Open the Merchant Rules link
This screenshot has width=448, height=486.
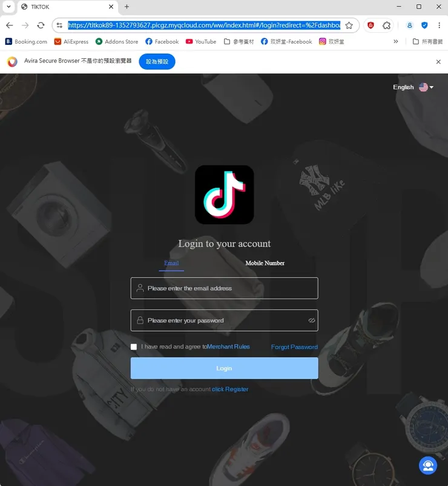(228, 347)
